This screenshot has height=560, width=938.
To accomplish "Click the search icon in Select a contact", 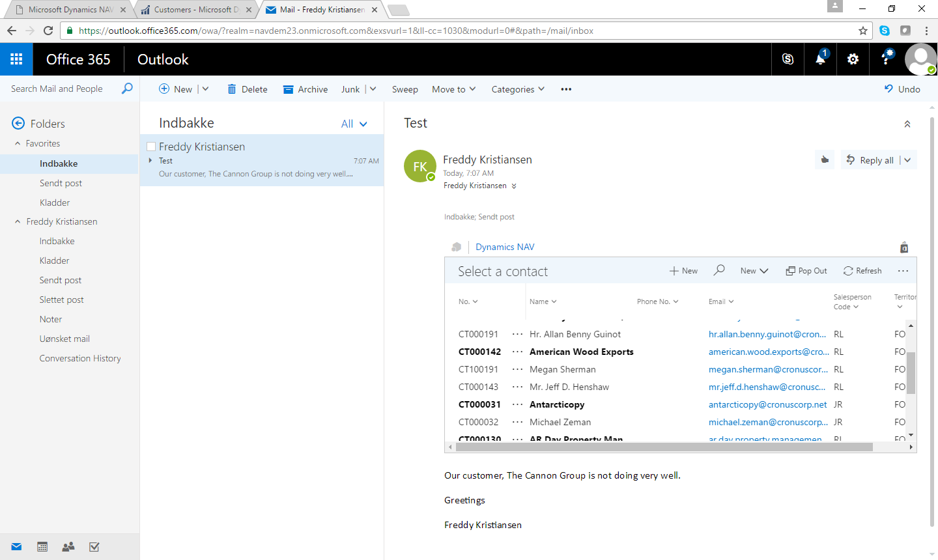I will point(719,270).
